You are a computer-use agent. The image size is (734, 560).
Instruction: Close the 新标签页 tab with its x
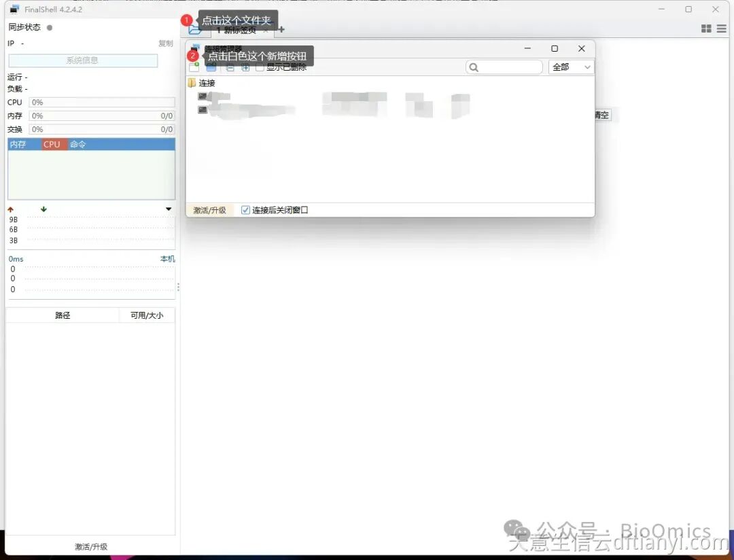tap(266, 31)
